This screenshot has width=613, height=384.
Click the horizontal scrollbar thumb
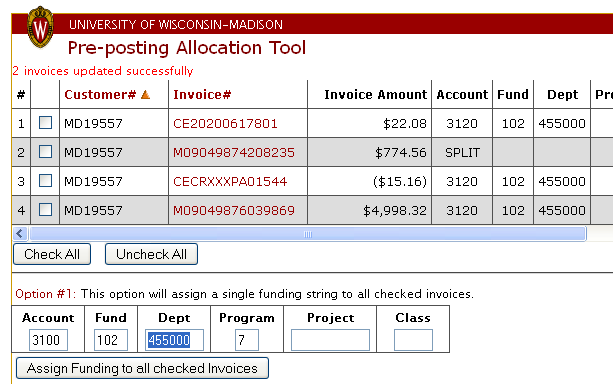pos(308,234)
